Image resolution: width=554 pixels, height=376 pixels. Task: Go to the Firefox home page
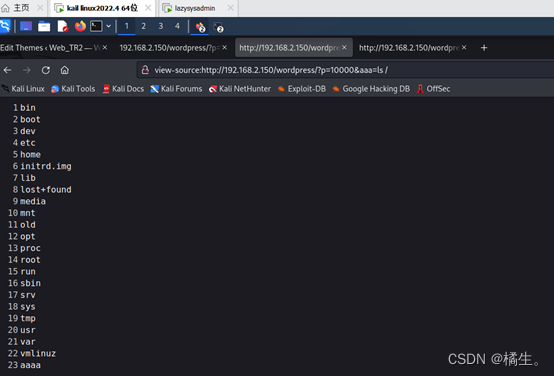pyautogui.click(x=65, y=70)
